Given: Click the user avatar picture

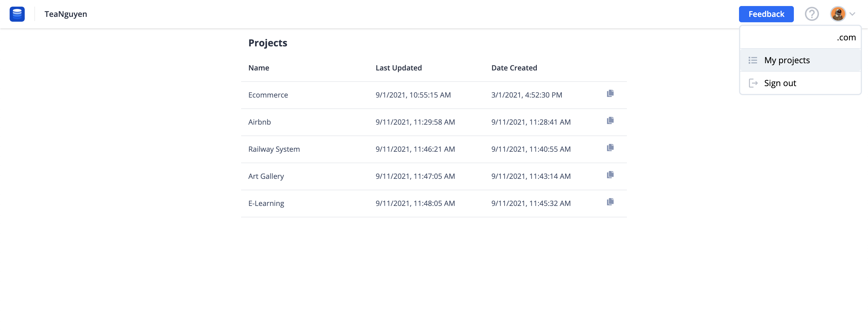Looking at the screenshot, I should 838,14.
